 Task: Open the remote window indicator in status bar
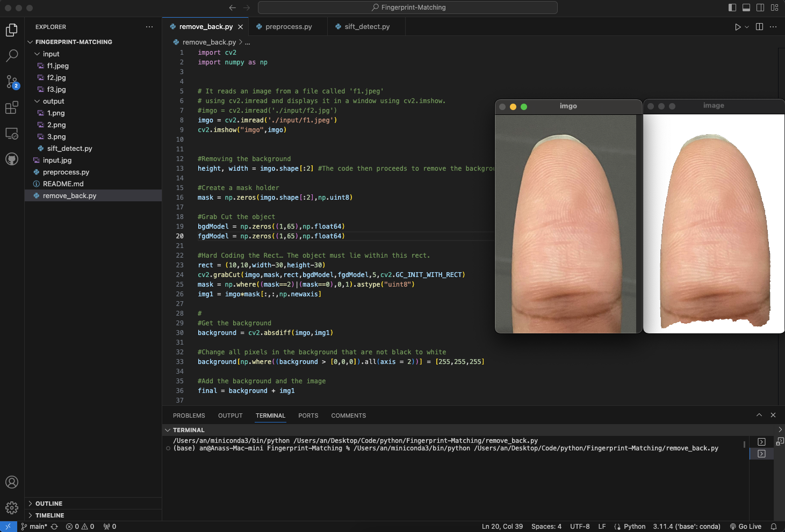tap(8, 527)
